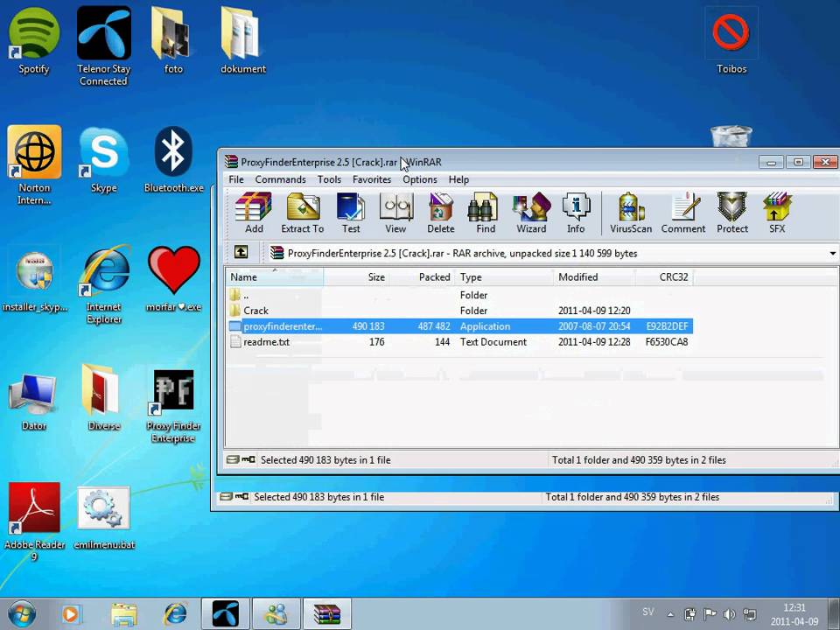Open the foto folder on desktop
The width and height of the screenshot is (840, 630).
click(x=173, y=40)
